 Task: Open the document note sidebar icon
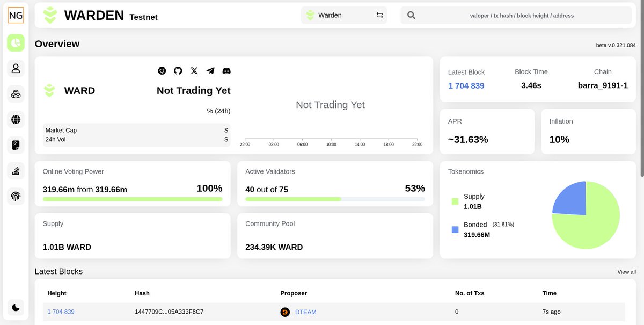click(16, 145)
